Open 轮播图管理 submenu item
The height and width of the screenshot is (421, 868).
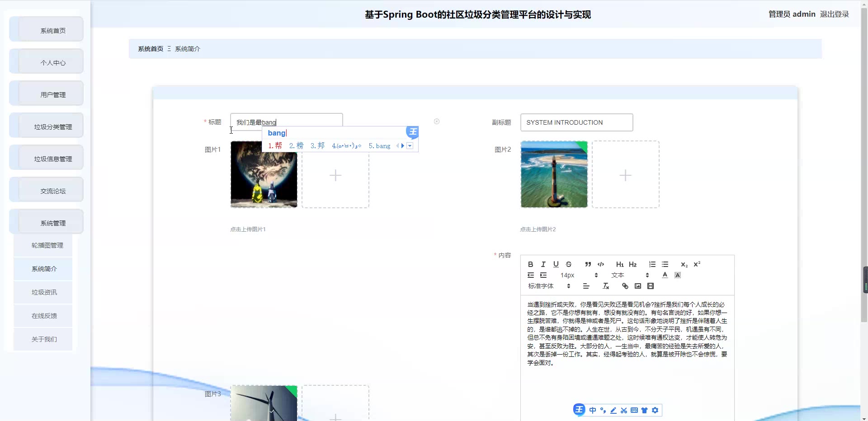(43, 245)
